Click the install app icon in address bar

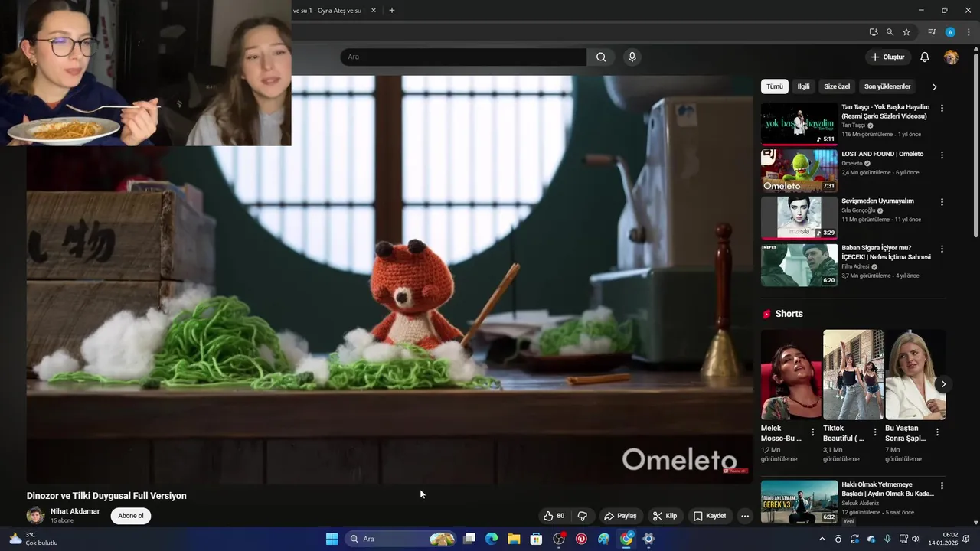click(874, 32)
